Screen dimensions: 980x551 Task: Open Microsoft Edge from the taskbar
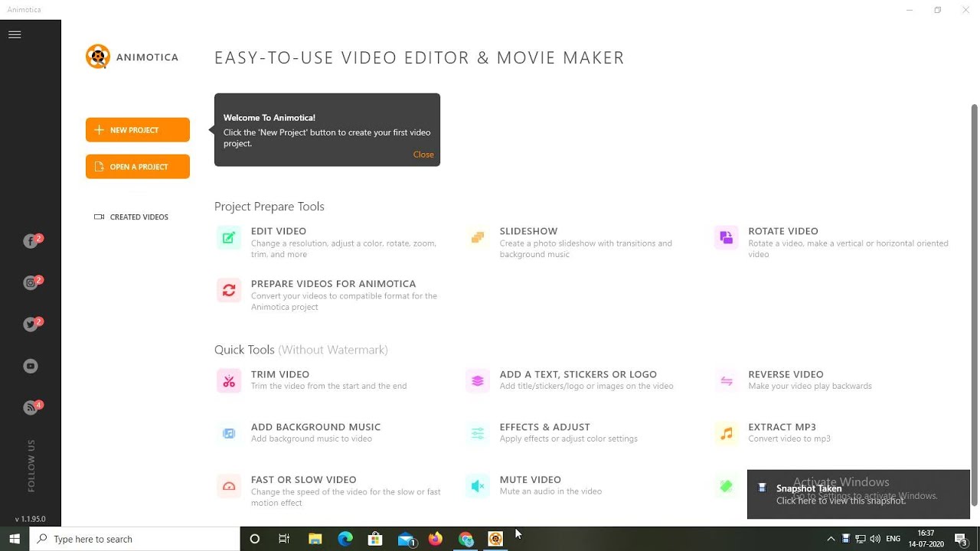(345, 539)
